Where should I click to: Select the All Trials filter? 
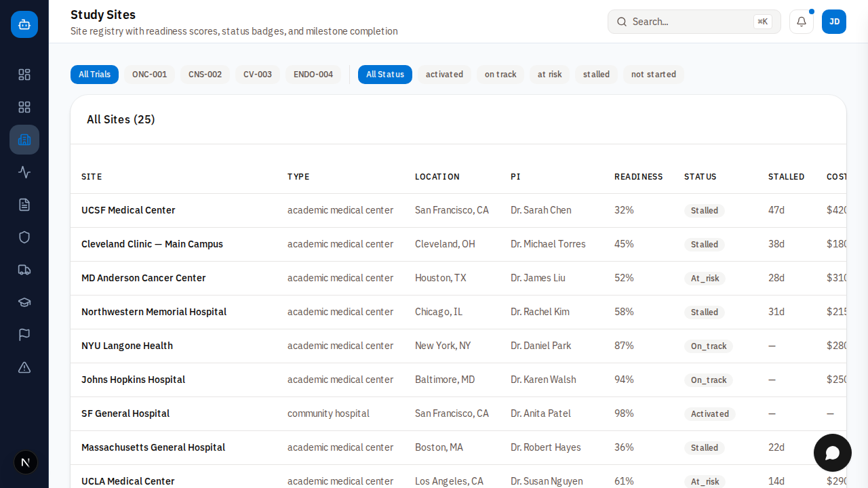[x=94, y=75]
